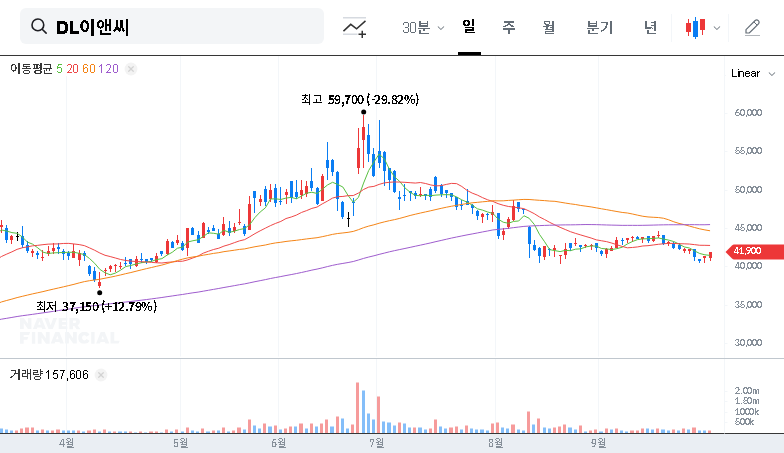Click the 6월 date axis label
Screen dimensions: 784x453
point(278,443)
